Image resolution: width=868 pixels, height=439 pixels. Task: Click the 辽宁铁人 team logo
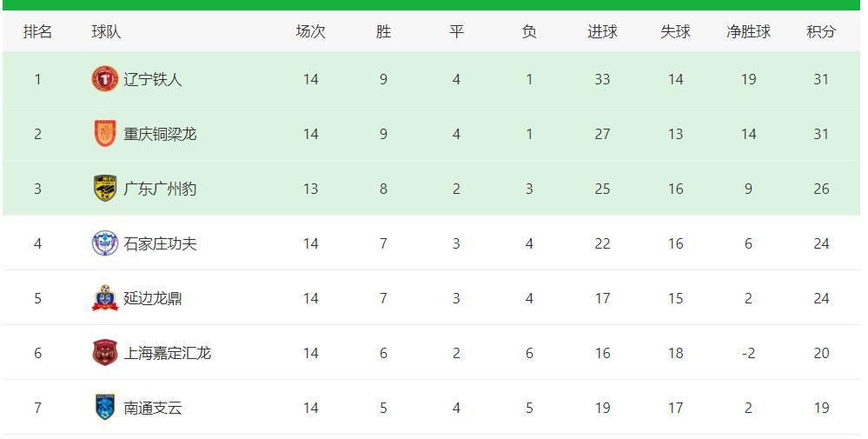coord(104,79)
